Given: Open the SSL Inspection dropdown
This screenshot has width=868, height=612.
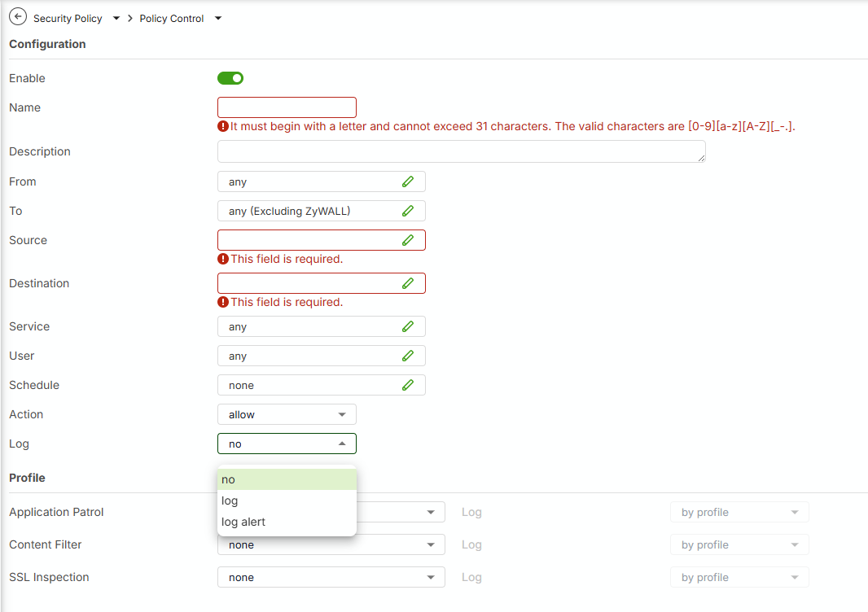Looking at the screenshot, I should click(331, 577).
